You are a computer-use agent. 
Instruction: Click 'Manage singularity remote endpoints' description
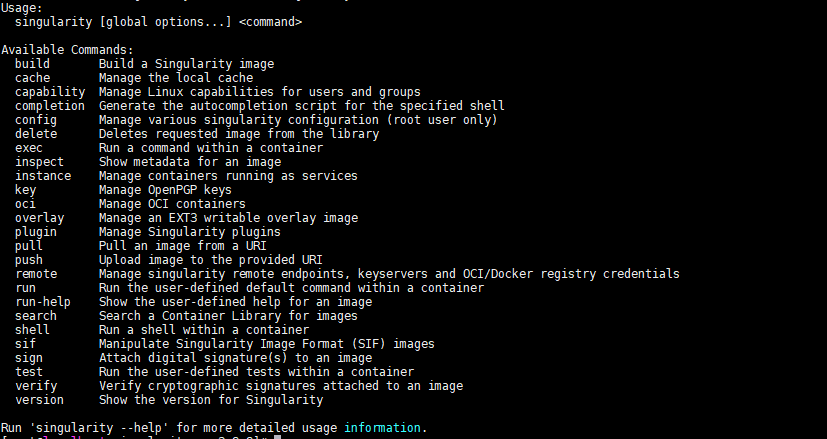pyautogui.click(x=389, y=274)
